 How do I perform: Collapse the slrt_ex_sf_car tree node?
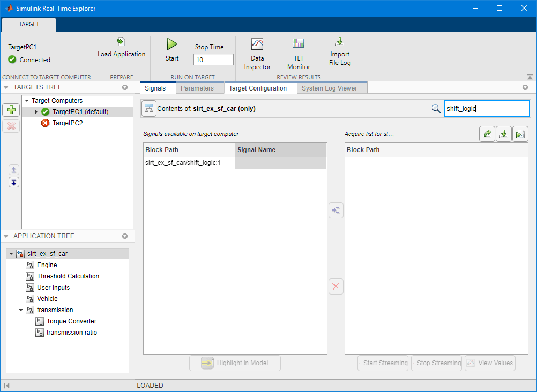tap(11, 254)
